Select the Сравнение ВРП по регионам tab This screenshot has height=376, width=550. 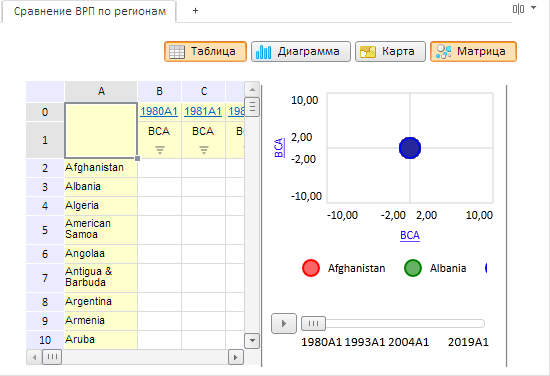pyautogui.click(x=90, y=11)
